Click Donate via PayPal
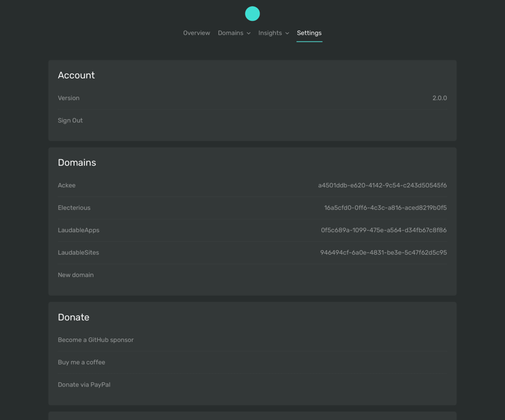 pos(84,385)
